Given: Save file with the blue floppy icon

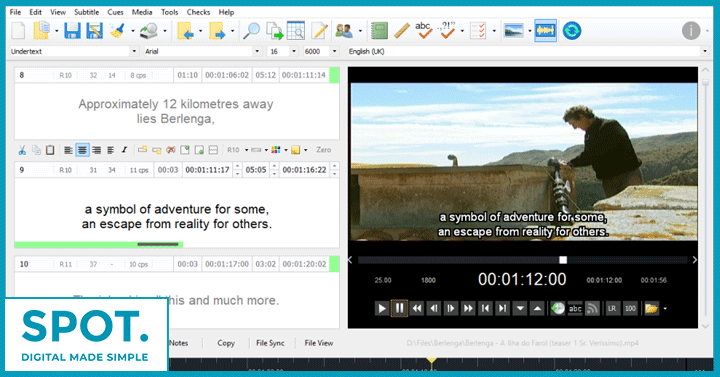Looking at the screenshot, I should tap(72, 31).
